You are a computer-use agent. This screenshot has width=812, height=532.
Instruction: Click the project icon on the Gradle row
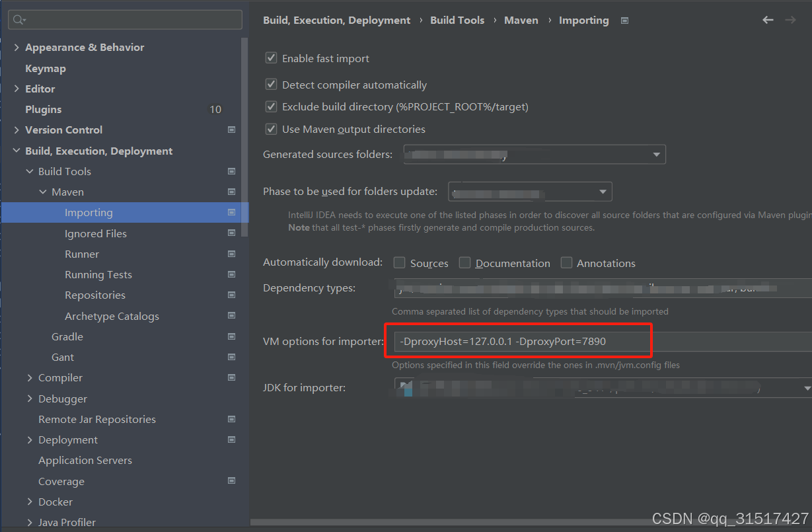point(231,336)
